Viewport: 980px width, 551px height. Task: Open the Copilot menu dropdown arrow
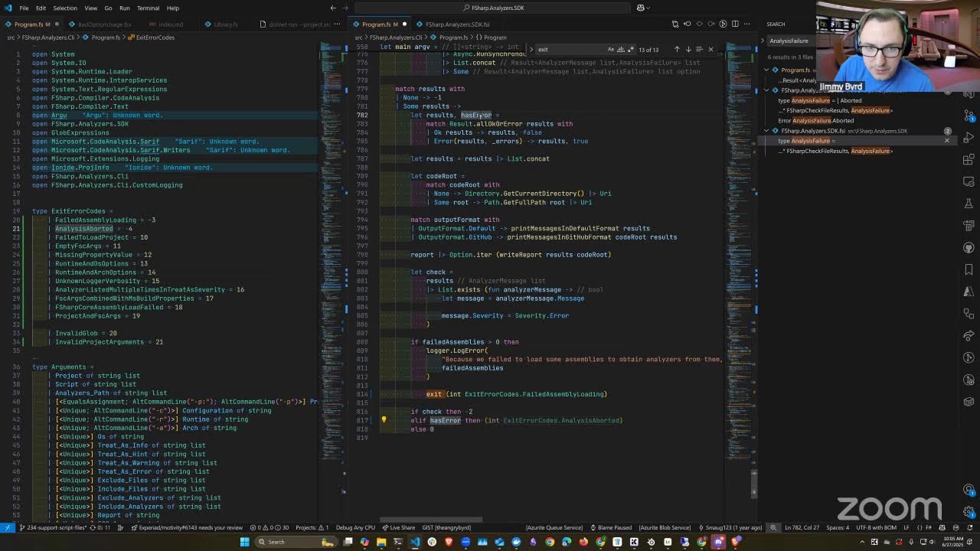[x=650, y=8]
